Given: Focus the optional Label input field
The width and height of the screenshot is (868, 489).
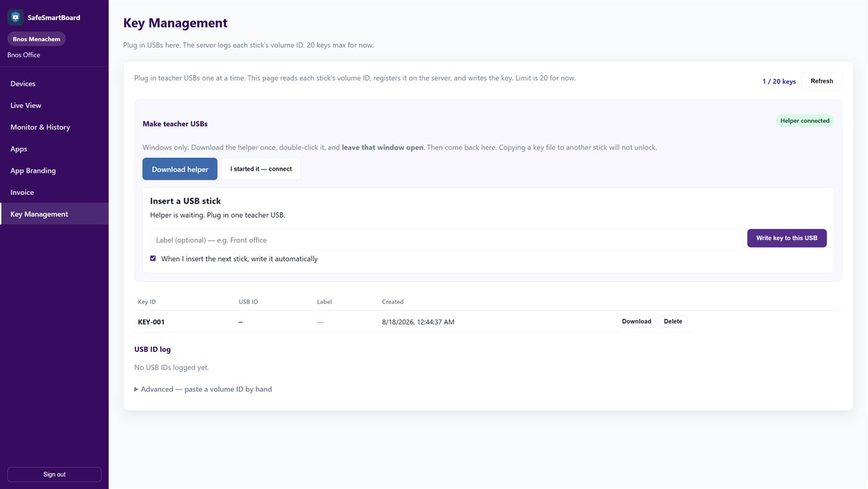Looking at the screenshot, I should pos(446,240).
